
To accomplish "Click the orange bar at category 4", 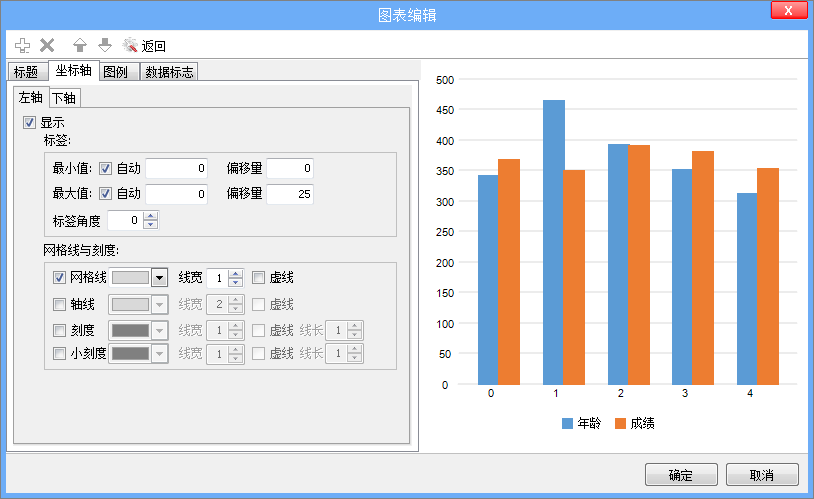I will [768, 276].
